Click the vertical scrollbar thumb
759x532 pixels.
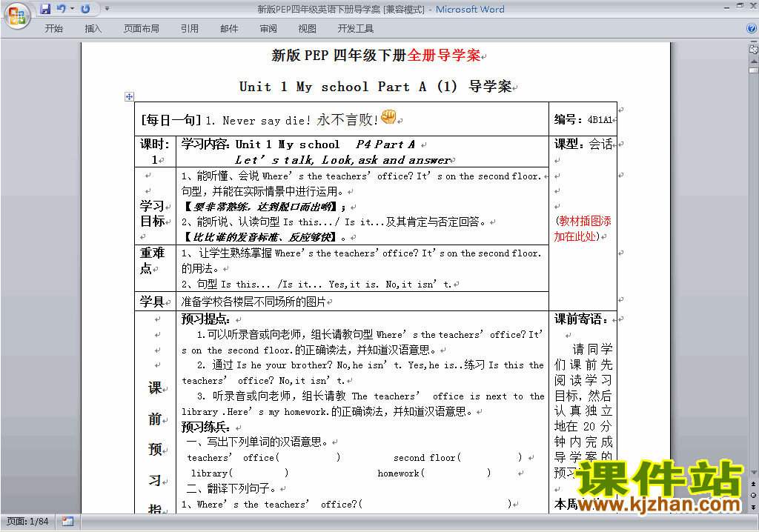[x=754, y=70]
